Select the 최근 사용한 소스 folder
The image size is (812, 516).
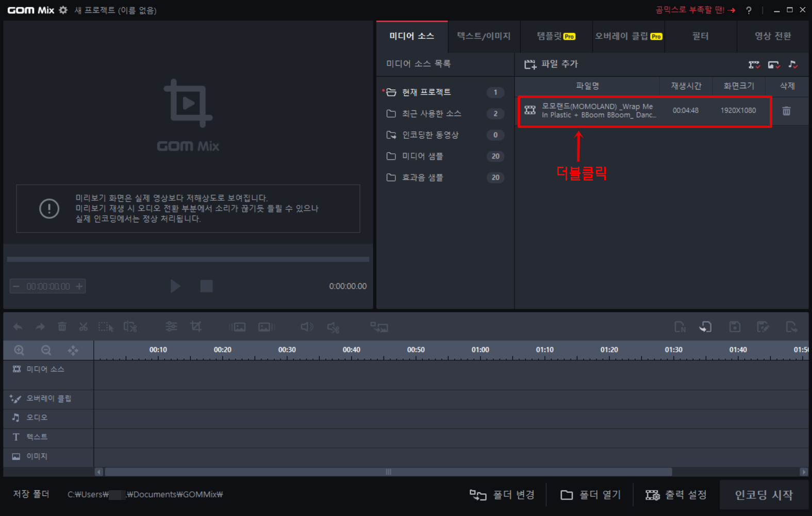coord(445,114)
